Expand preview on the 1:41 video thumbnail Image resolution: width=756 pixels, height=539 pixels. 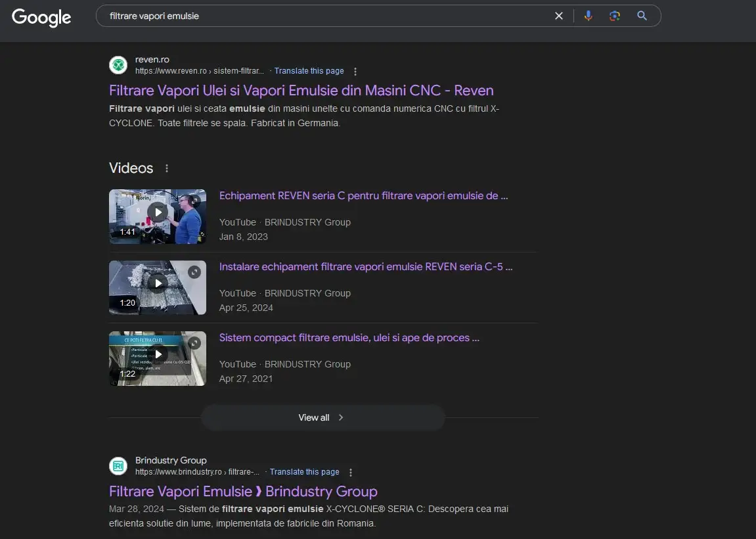(194, 200)
